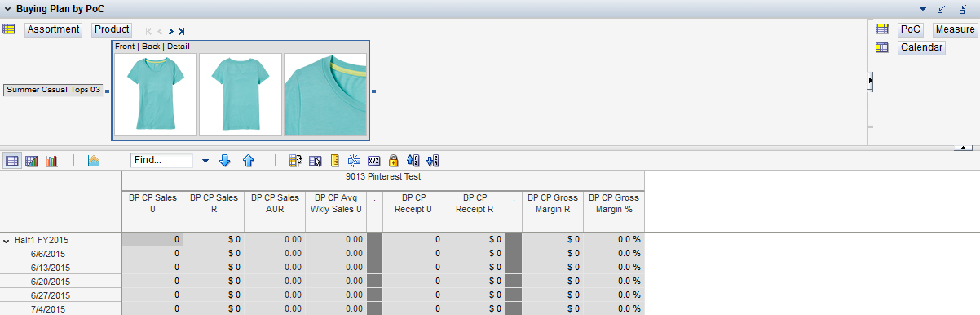Click the BP CP Sales R column header
980x315 pixels.
[x=214, y=211]
